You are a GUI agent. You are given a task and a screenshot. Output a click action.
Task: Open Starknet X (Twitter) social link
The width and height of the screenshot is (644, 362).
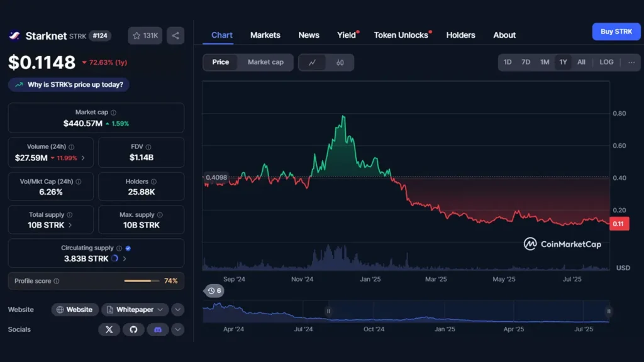[x=109, y=329]
